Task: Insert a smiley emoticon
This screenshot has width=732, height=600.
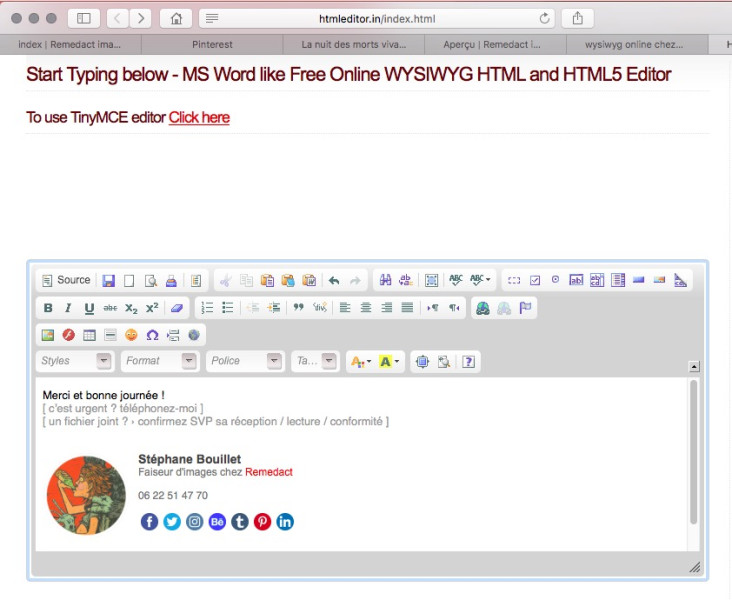Action: tap(131, 335)
